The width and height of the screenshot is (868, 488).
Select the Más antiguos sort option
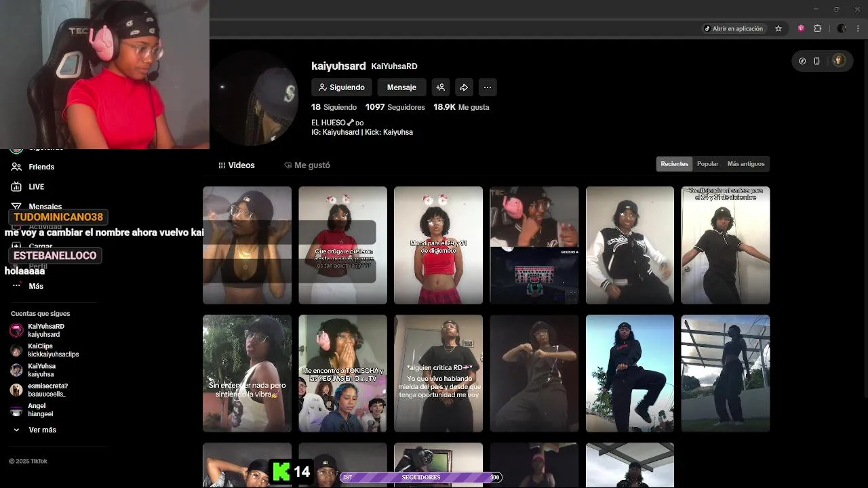[x=746, y=164]
